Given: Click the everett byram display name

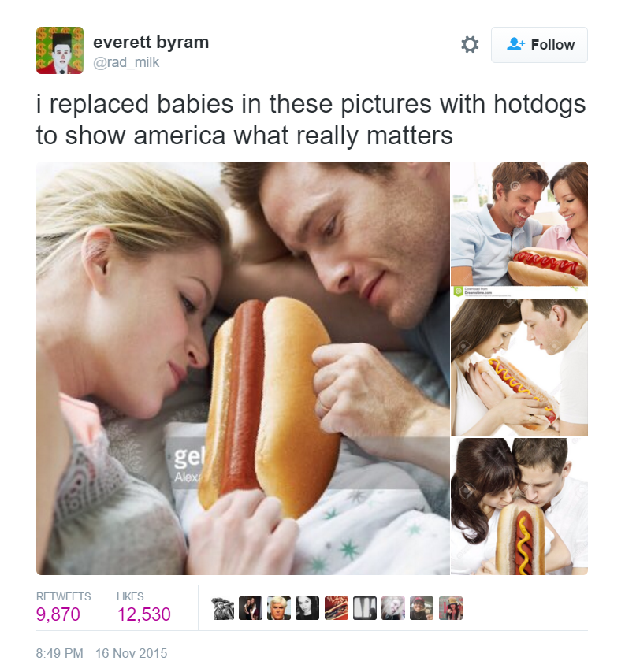Looking at the screenshot, I should 151,42.
